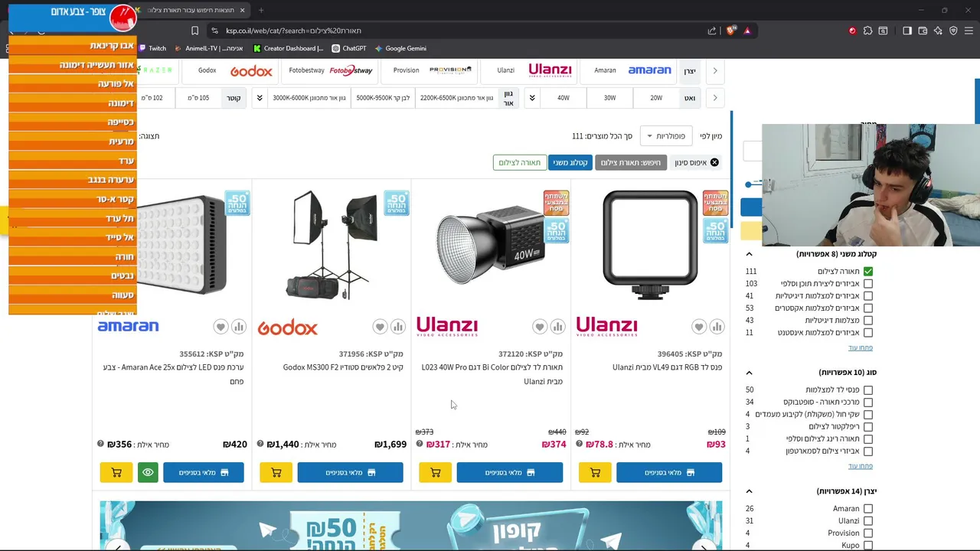
Task: Open the ChatGPT bookmark
Action: 349,48
